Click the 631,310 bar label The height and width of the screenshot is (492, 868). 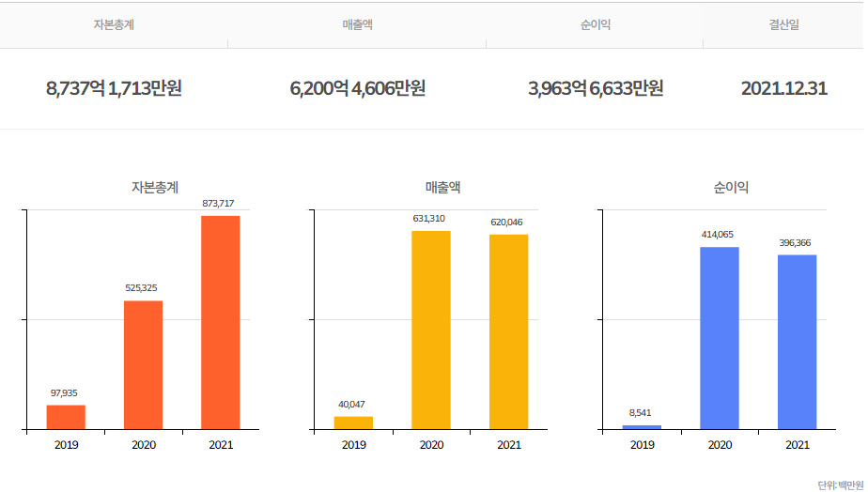pyautogui.click(x=429, y=219)
